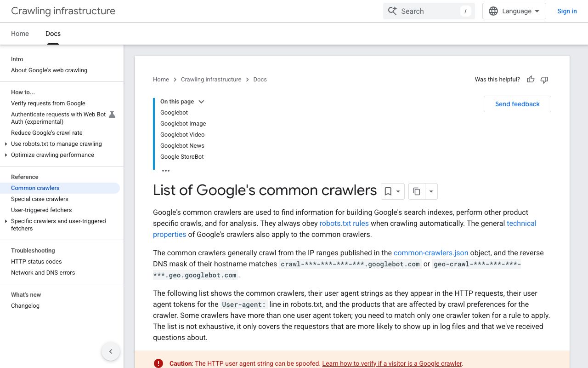Click the thumbs down not helpful icon
The width and height of the screenshot is (588, 368).
pyautogui.click(x=544, y=80)
